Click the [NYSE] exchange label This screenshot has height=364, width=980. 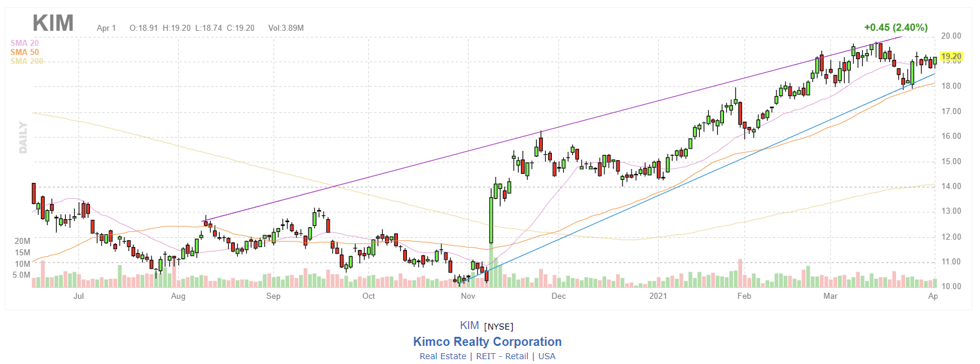click(x=499, y=327)
